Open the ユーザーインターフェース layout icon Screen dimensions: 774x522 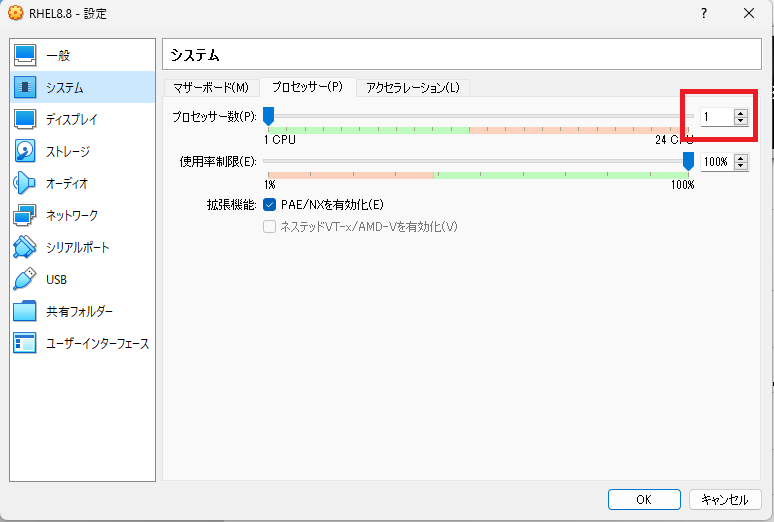pyautogui.click(x=25, y=343)
